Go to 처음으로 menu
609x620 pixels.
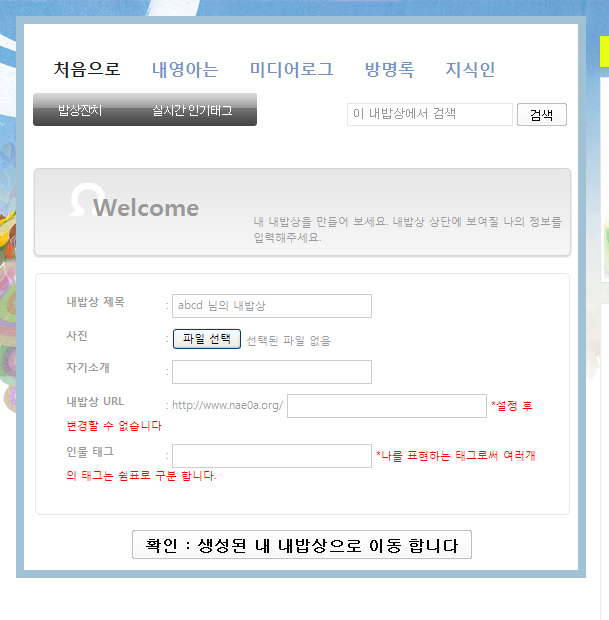click(87, 69)
